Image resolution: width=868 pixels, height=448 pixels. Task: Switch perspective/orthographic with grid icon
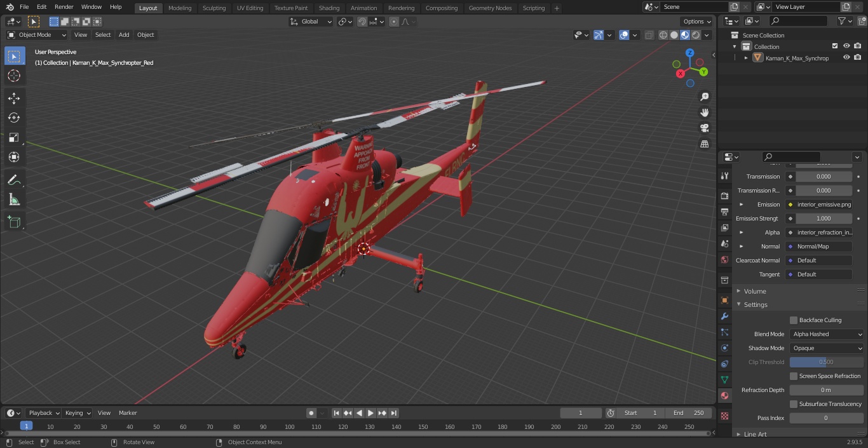705,144
